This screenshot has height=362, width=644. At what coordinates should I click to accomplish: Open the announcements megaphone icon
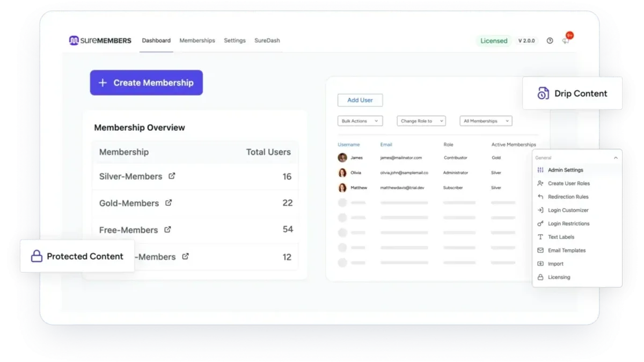point(566,41)
